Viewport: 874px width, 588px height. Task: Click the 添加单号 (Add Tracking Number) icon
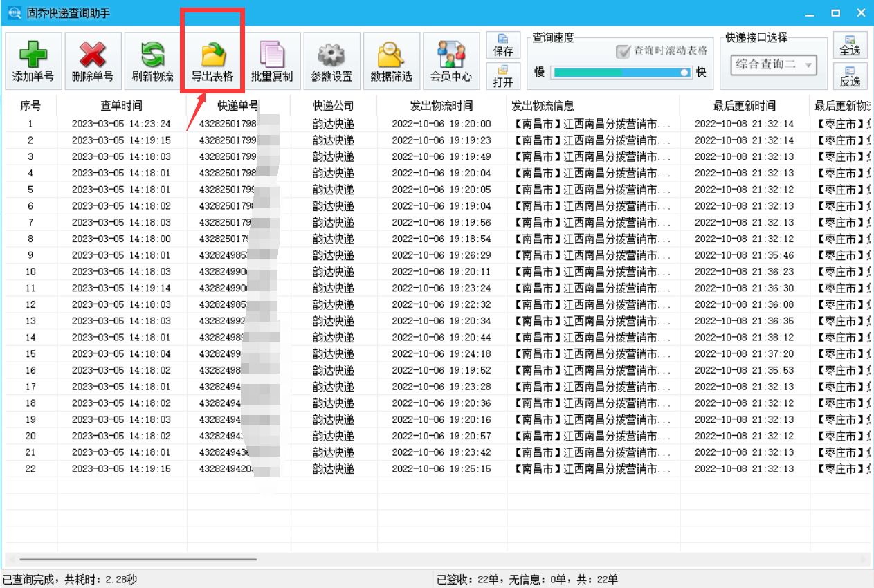tap(33, 60)
